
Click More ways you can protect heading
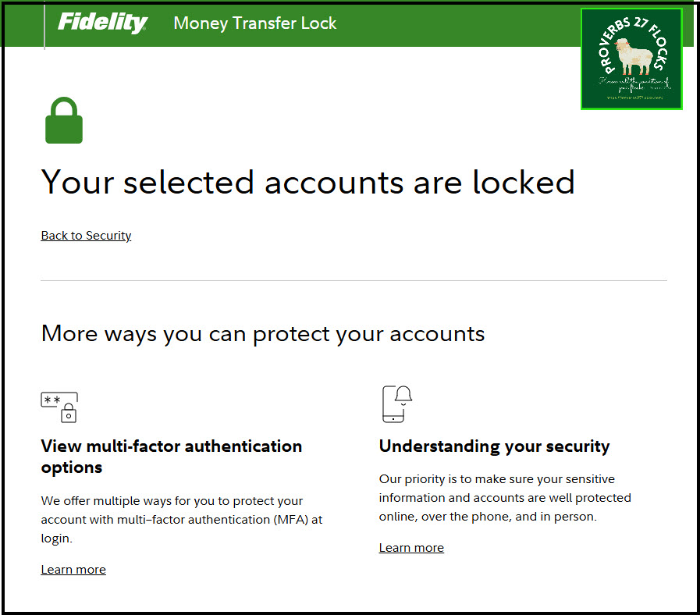262,334
